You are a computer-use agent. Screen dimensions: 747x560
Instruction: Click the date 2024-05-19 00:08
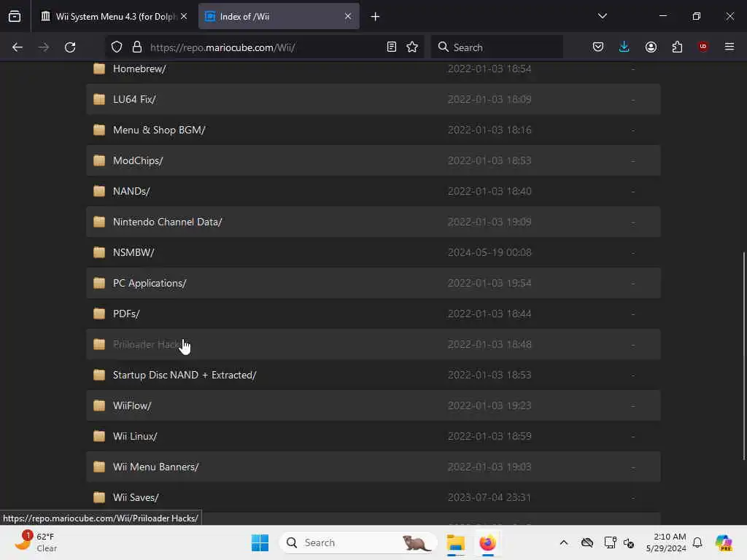[x=489, y=252]
